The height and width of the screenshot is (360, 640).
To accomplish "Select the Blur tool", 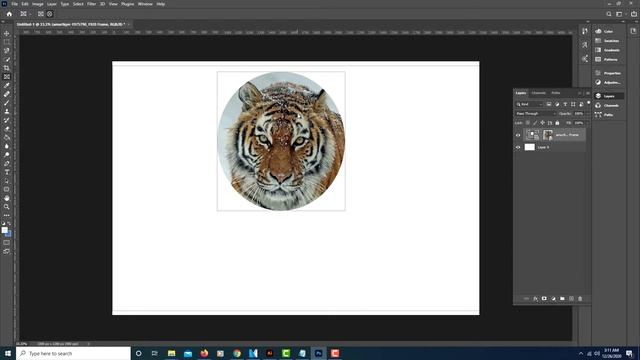I will (x=7, y=146).
